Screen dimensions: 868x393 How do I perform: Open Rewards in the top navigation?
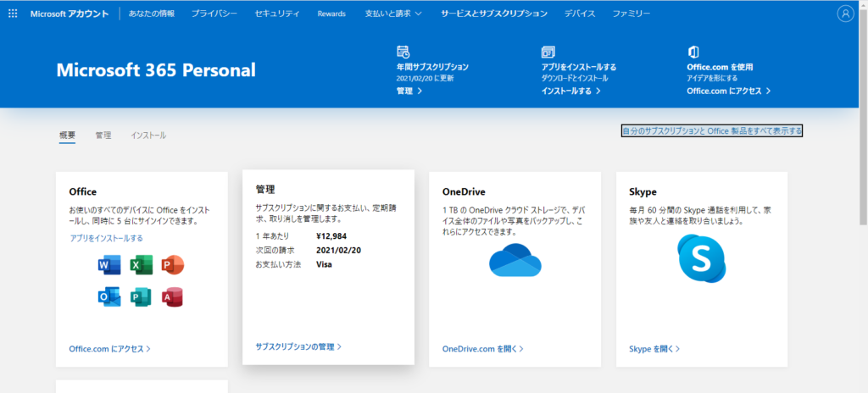[331, 14]
